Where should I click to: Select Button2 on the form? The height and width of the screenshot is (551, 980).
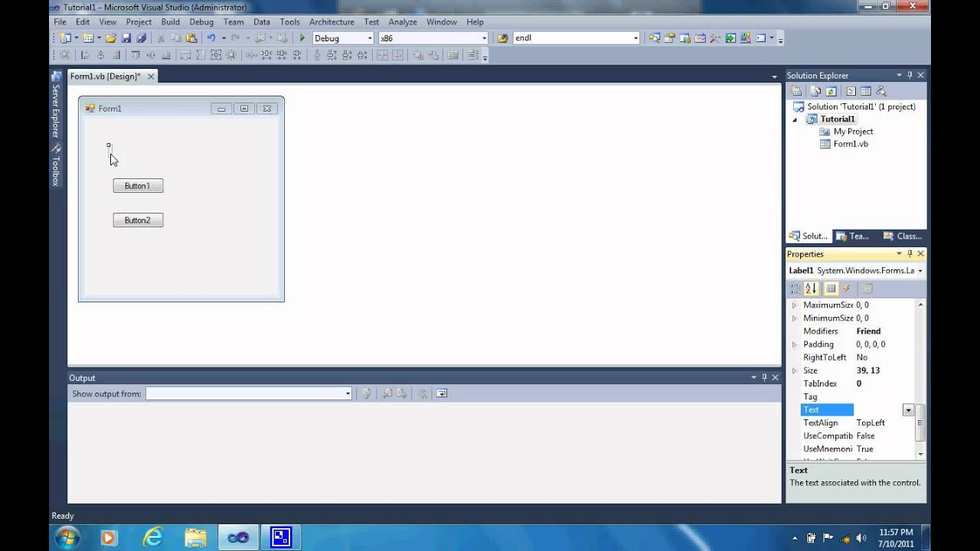pos(138,220)
